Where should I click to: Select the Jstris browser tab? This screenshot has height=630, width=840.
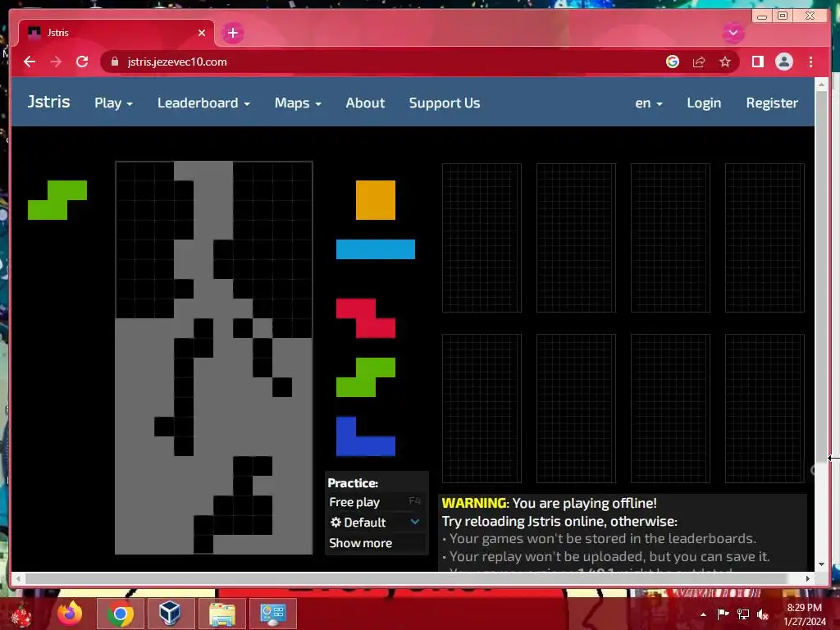[116, 33]
